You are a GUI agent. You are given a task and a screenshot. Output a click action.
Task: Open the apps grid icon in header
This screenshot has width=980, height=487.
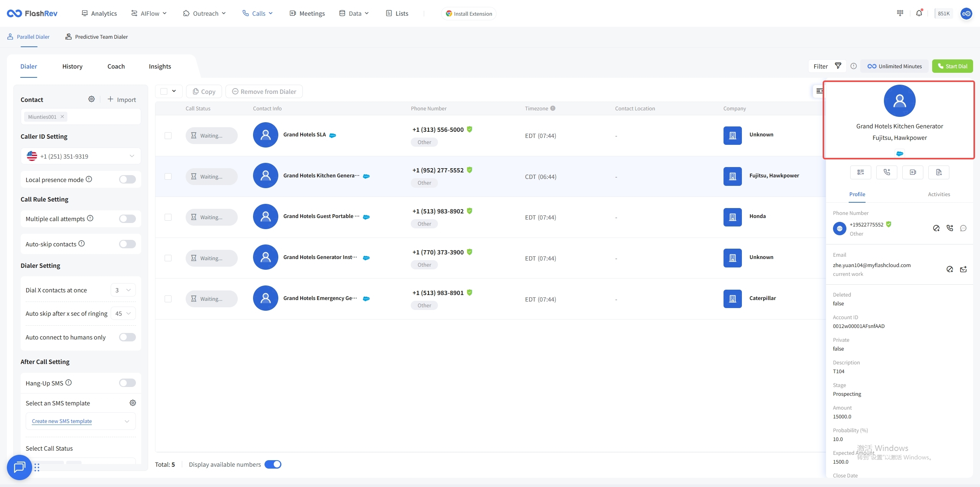900,13
